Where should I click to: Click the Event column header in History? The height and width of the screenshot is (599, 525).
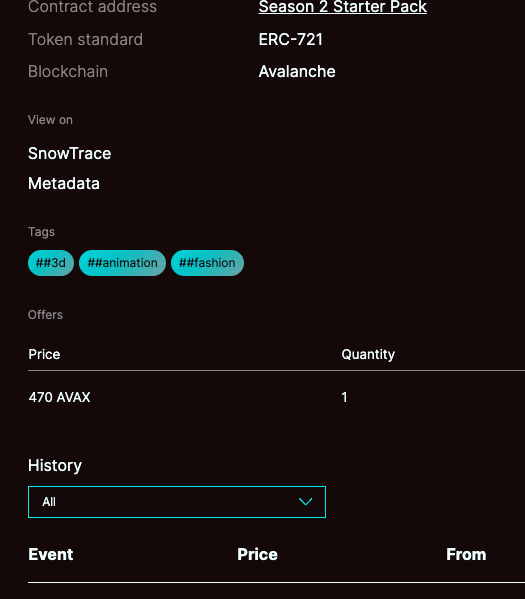pyautogui.click(x=51, y=554)
